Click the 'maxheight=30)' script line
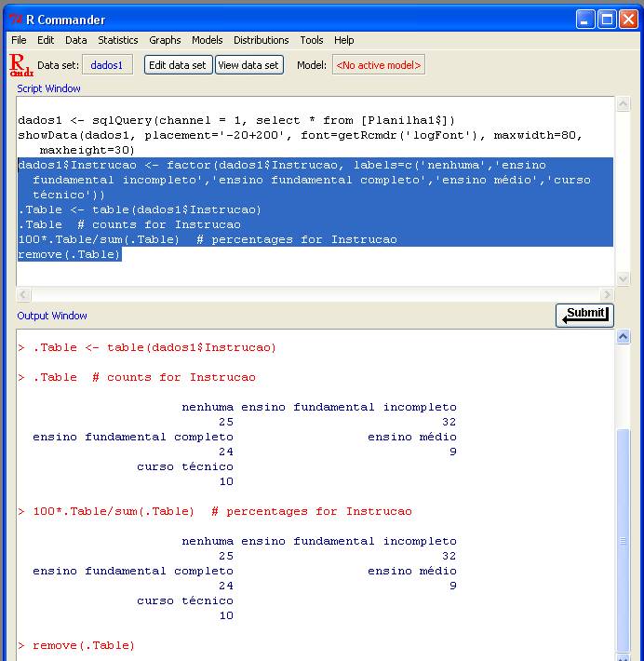This screenshot has width=644, height=661. click(x=87, y=150)
